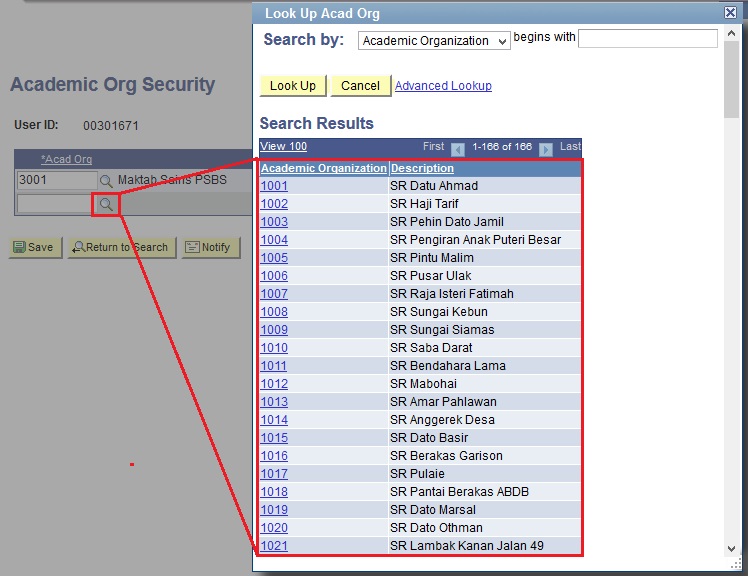Click SR Haji Tarif description
The width and height of the screenshot is (748, 576).
(424, 204)
